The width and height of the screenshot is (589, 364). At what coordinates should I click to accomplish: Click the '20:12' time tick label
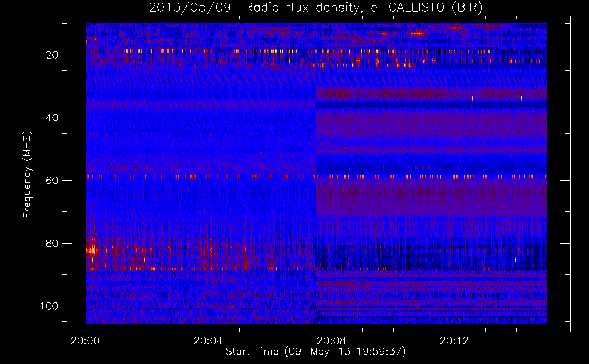pos(454,341)
